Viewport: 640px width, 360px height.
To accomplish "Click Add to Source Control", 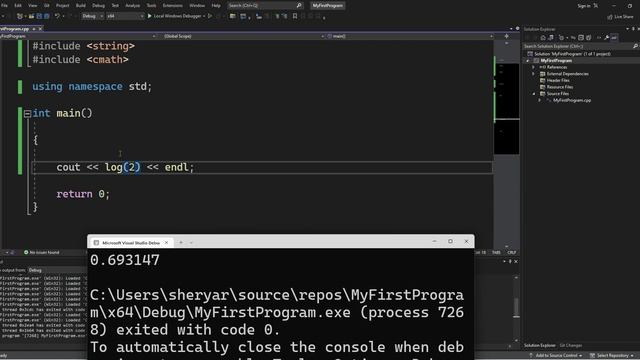I will (556, 356).
